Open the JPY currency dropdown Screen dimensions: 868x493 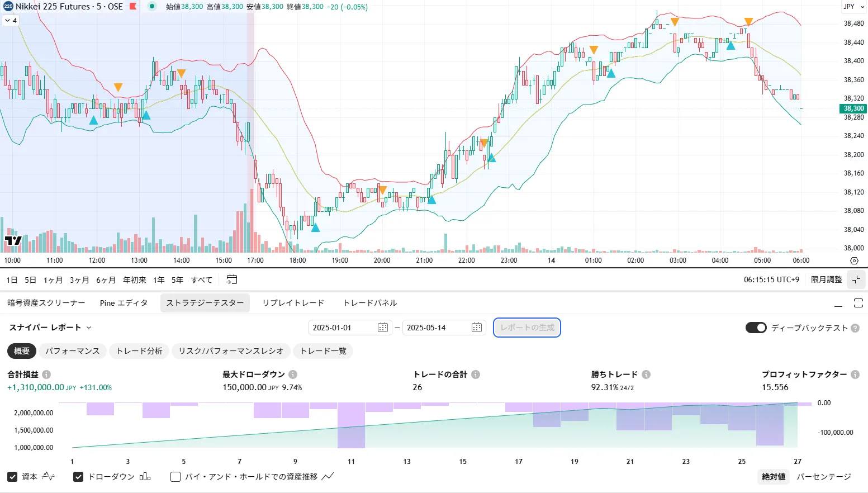(853, 7)
